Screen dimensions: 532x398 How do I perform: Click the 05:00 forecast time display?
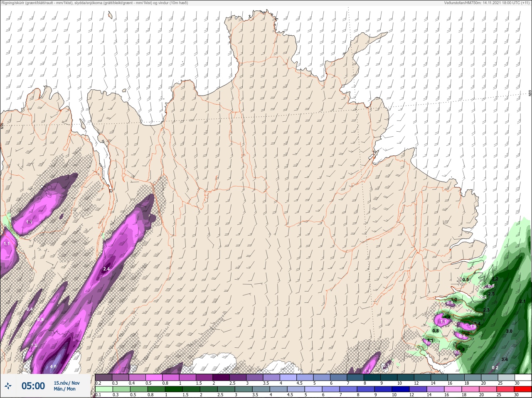[33, 386]
